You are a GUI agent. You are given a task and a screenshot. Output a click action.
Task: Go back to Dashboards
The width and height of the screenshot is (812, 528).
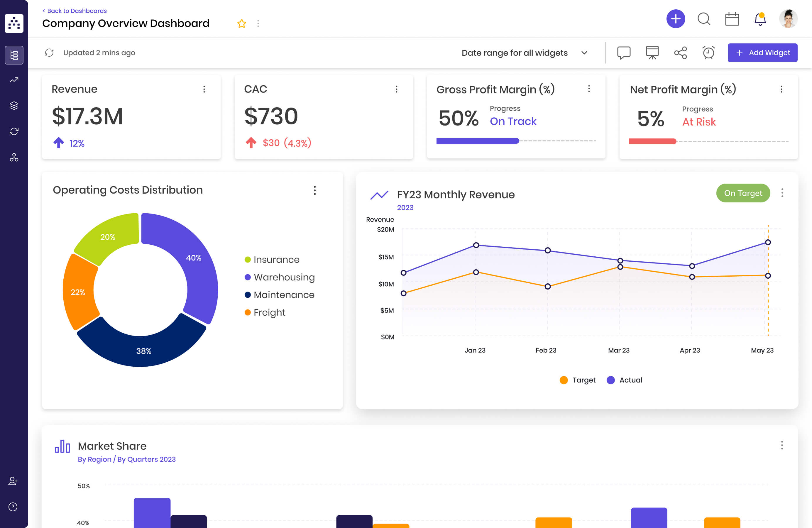tap(75, 11)
